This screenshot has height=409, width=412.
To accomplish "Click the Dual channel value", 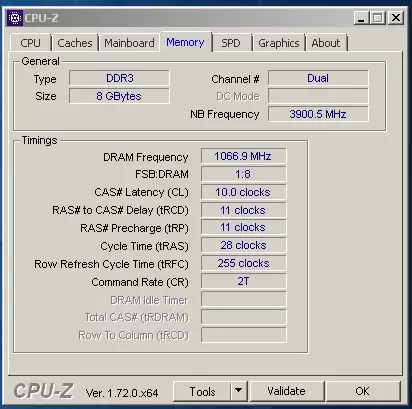I will [318, 78].
